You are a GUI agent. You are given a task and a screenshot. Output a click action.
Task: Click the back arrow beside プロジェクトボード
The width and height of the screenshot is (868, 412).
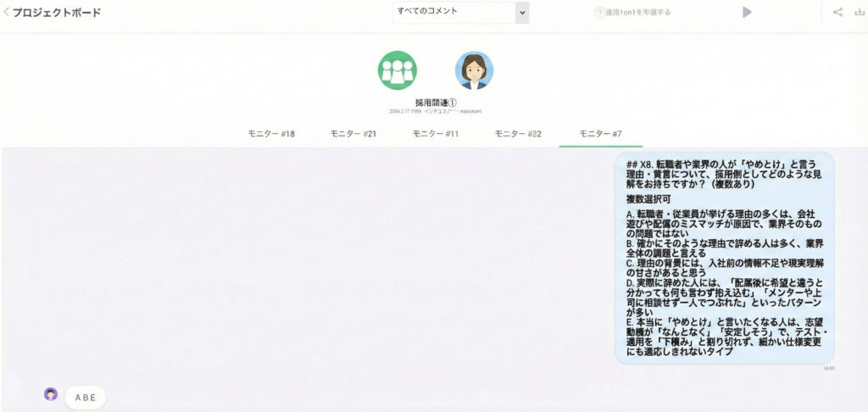click(7, 13)
